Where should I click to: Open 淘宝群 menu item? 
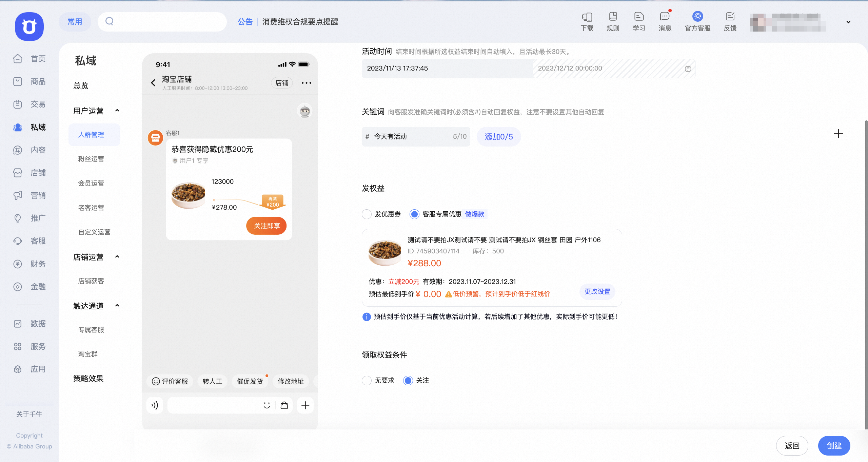(88, 354)
